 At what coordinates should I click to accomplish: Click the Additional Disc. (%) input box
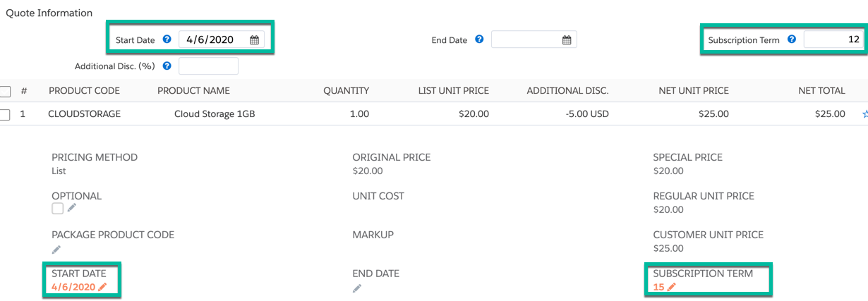[208, 66]
